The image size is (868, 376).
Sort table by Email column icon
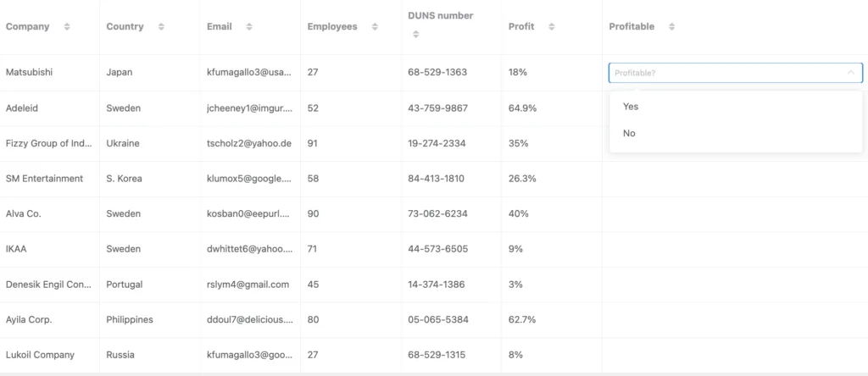[x=249, y=26]
